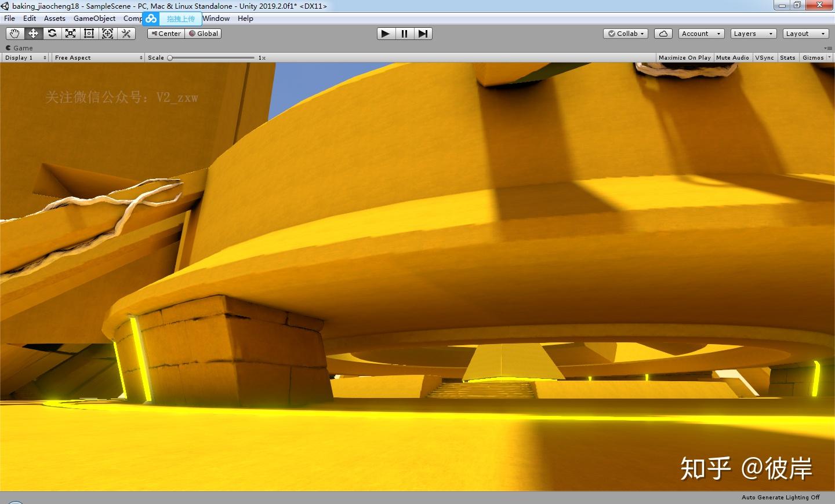Open the Layout dropdown

[x=805, y=34]
